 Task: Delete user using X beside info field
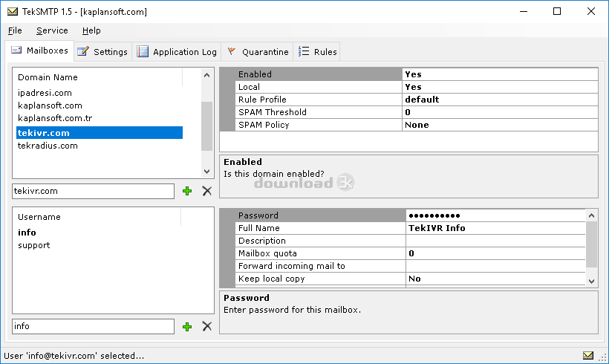[x=207, y=326]
